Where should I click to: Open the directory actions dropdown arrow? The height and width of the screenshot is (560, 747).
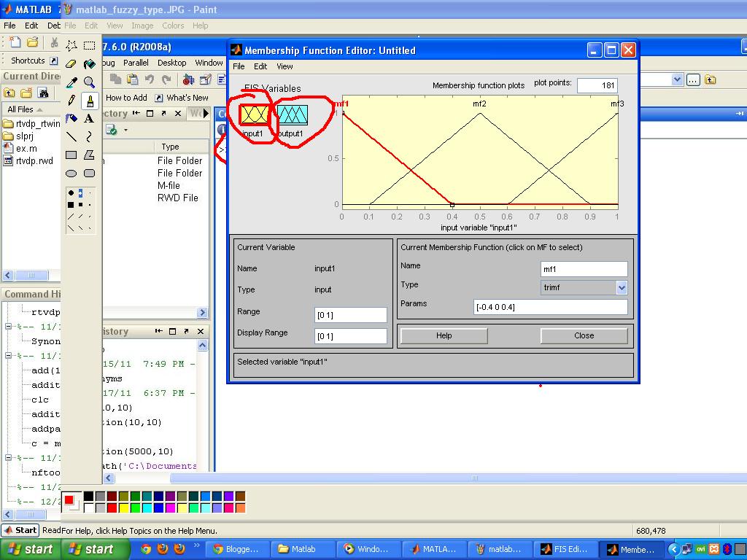(x=125, y=130)
